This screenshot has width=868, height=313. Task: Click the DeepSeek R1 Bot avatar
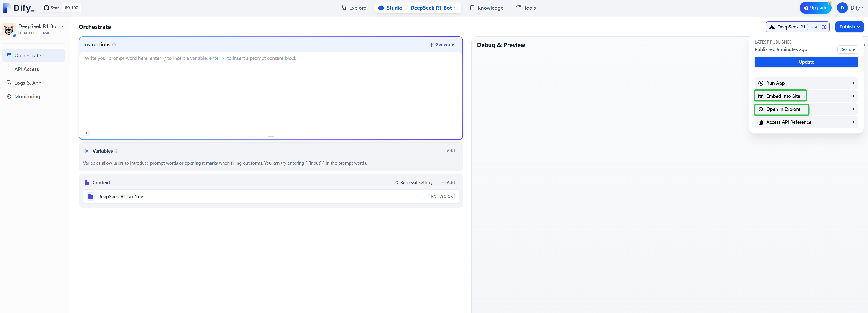(9, 30)
